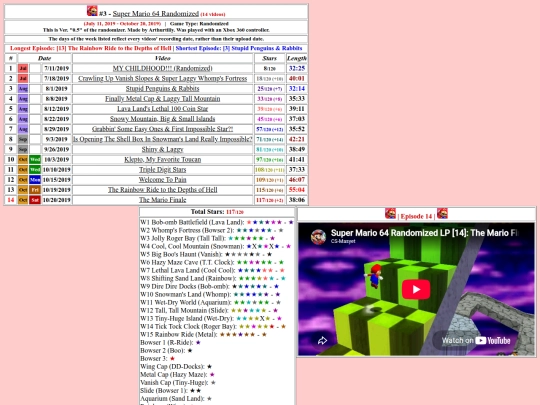Open The Rainbow Ride to the Depths of Hell
This screenshot has height=405, width=540.
coord(163,190)
